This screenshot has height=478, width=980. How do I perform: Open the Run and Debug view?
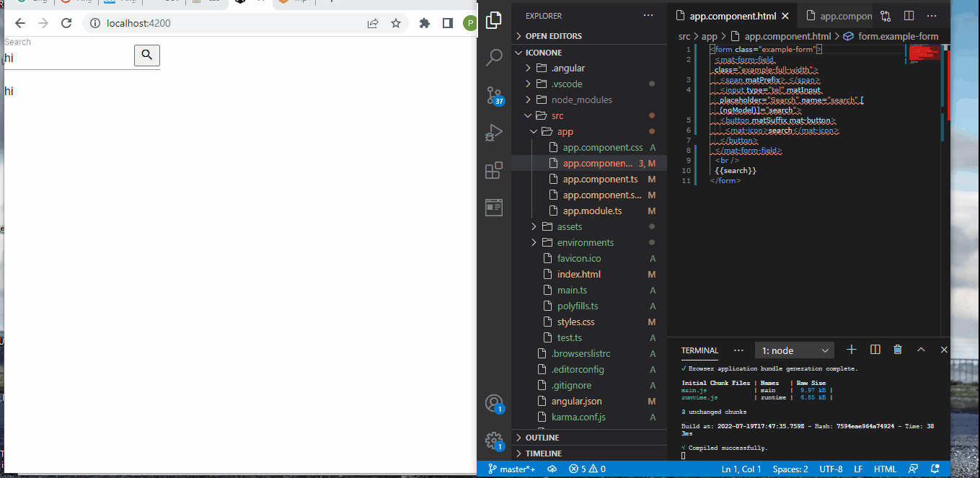click(x=494, y=132)
